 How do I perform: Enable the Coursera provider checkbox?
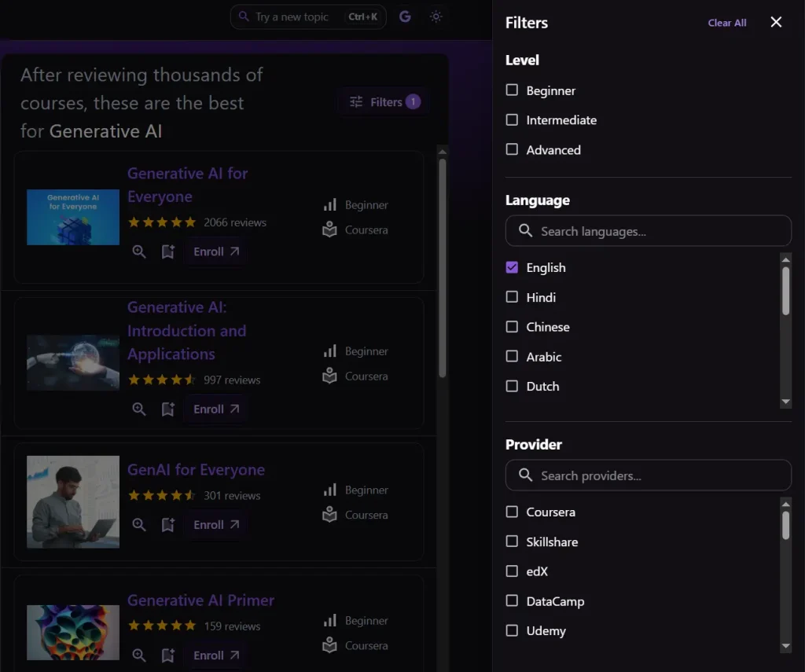pyautogui.click(x=512, y=512)
